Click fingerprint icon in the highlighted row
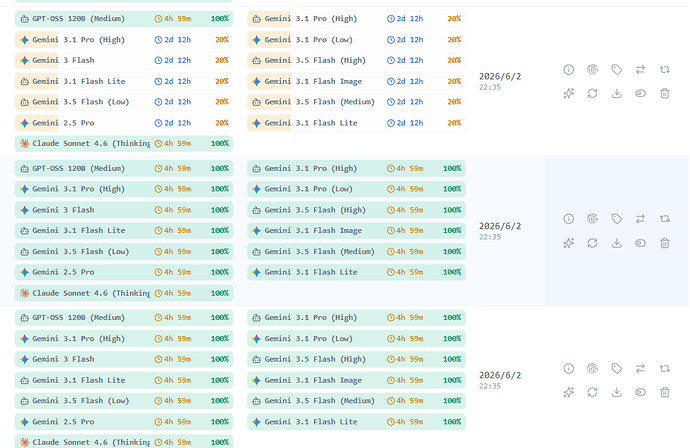This screenshot has height=448, width=690. point(592,219)
